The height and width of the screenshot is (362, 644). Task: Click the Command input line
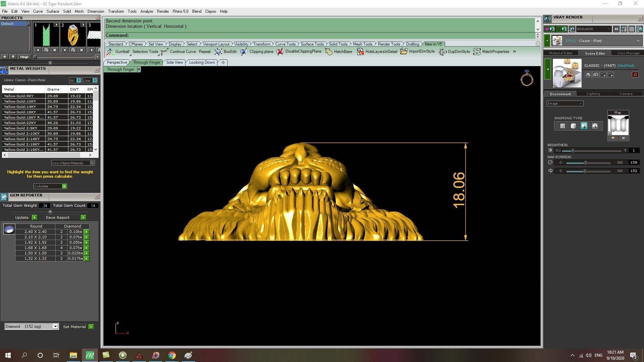tap(320, 36)
